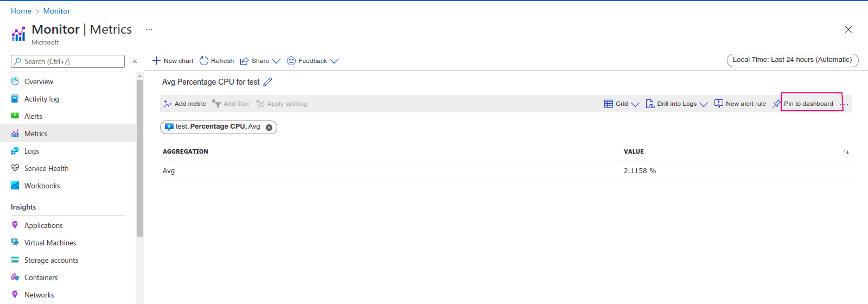Click the Grid table icon
The height and width of the screenshot is (304, 868).
[609, 104]
